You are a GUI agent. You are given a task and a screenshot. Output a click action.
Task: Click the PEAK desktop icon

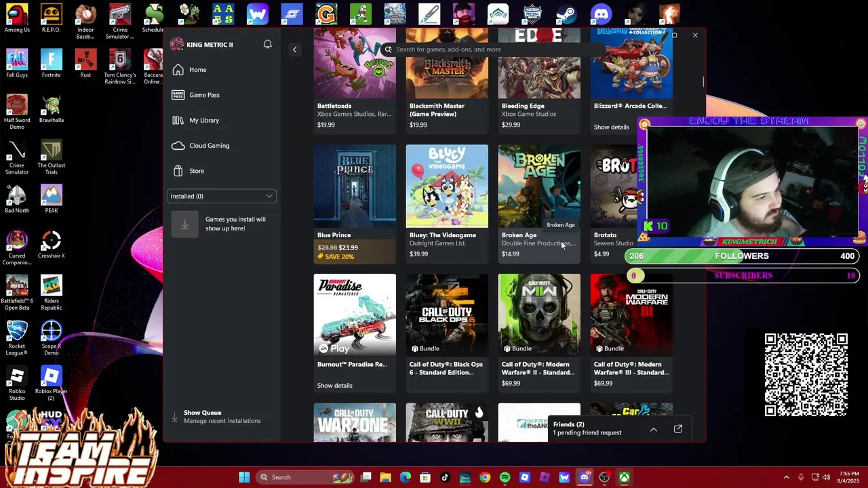click(x=52, y=199)
